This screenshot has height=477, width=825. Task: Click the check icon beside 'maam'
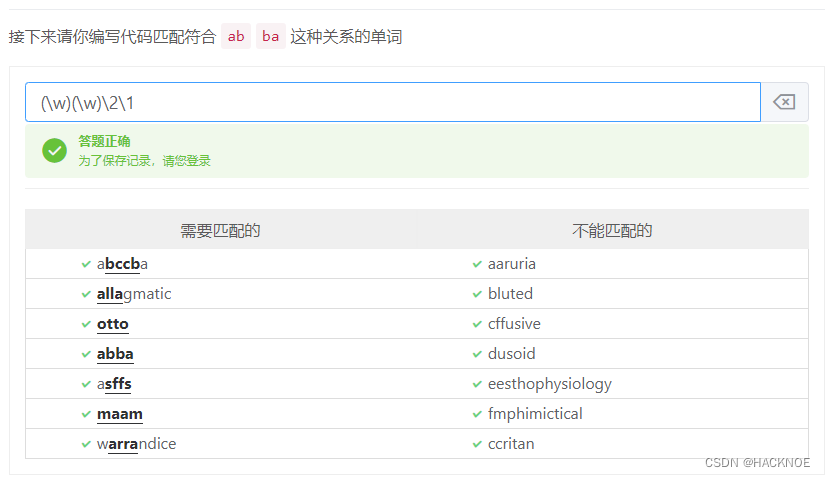[x=86, y=414]
